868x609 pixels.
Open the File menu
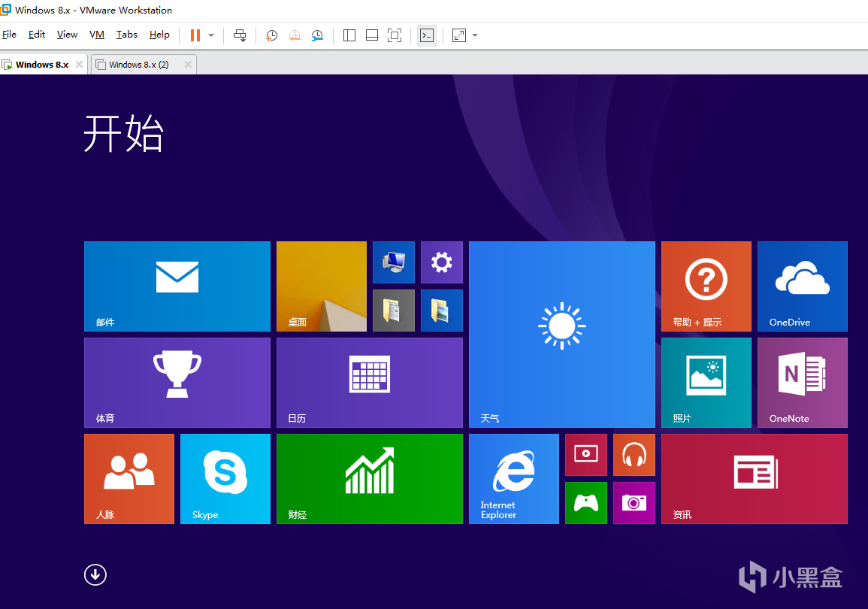(10, 35)
